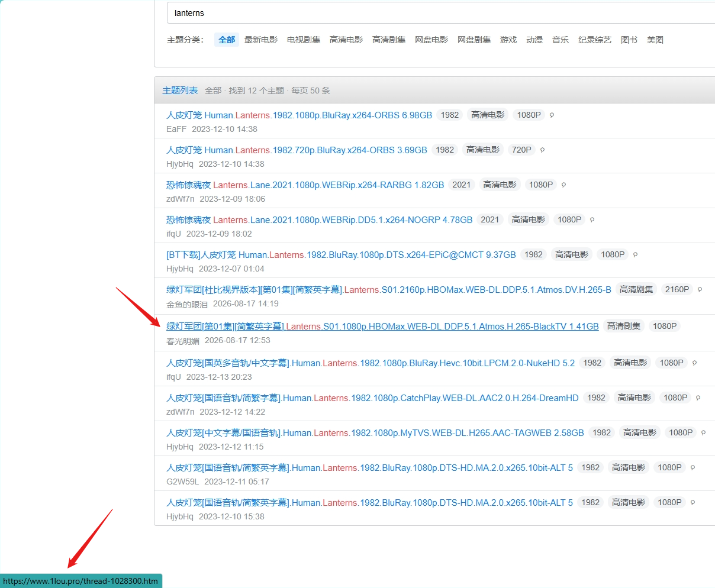Open [BT下载]人皮灯笼 EPiC@CMCT 9.37GB thread

pyautogui.click(x=341, y=255)
